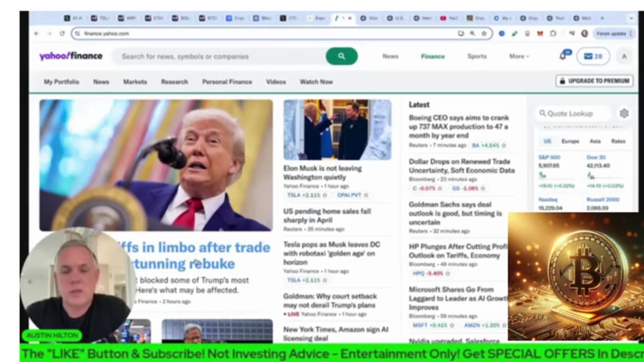
Task: Star TSLA under Elon Musk headline
Action: click(x=325, y=195)
